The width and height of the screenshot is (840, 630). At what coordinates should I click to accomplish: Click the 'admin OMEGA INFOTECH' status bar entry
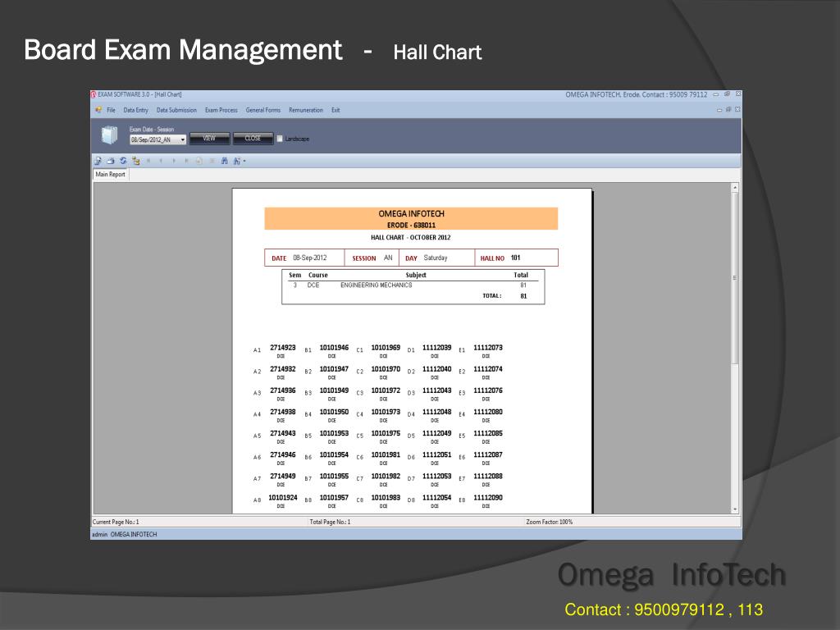pyautogui.click(x=125, y=534)
